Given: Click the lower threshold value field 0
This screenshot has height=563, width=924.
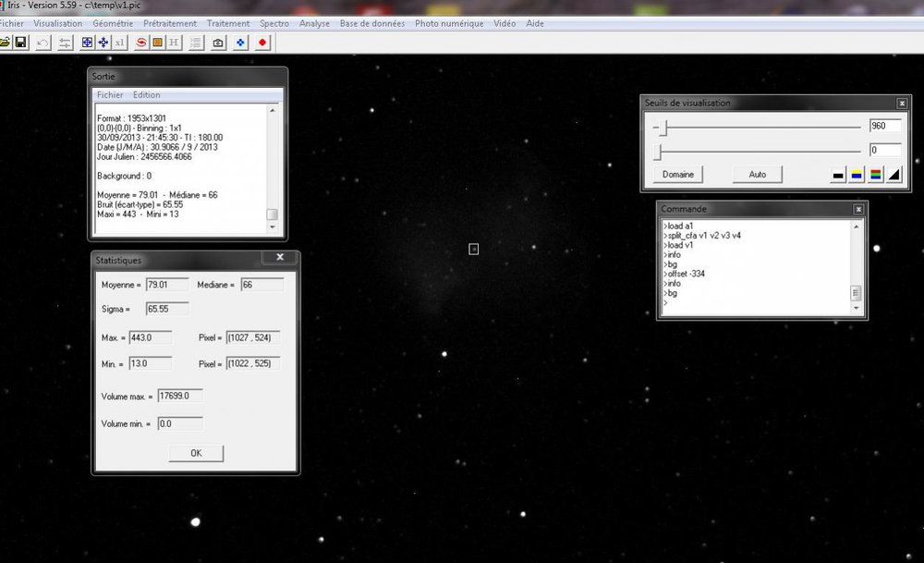Looking at the screenshot, I should coord(885,150).
